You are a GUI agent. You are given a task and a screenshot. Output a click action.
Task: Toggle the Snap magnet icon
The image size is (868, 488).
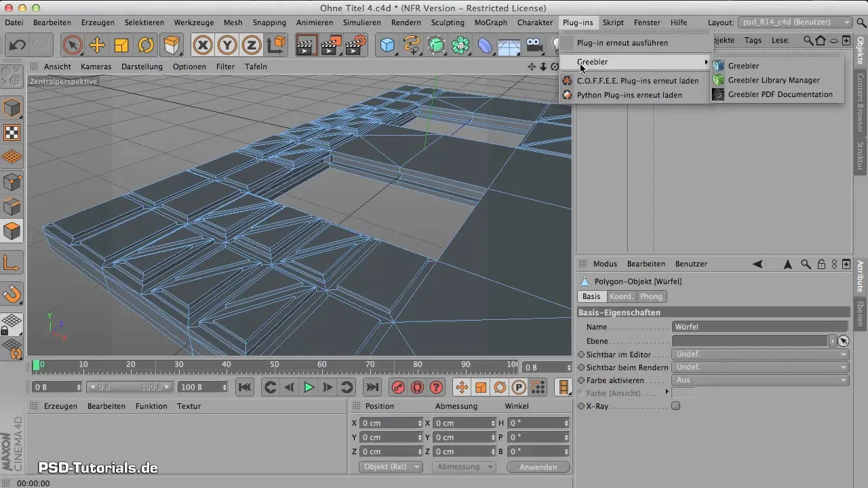tap(12, 295)
